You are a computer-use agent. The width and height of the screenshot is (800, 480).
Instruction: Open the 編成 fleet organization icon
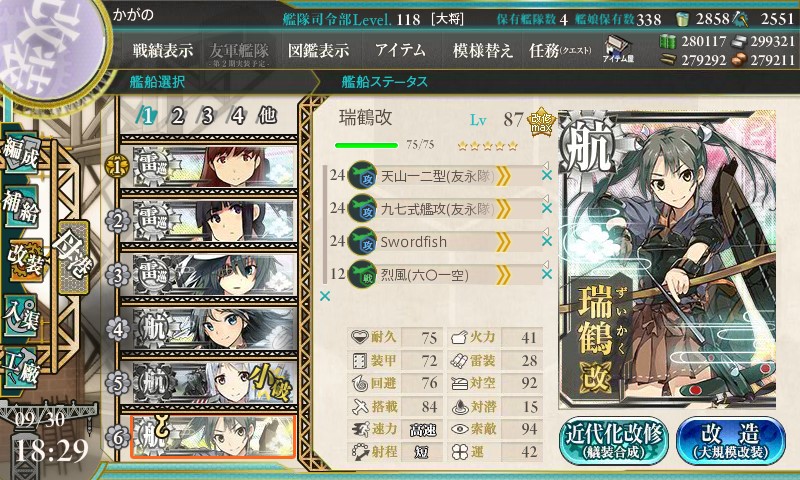coord(20,154)
